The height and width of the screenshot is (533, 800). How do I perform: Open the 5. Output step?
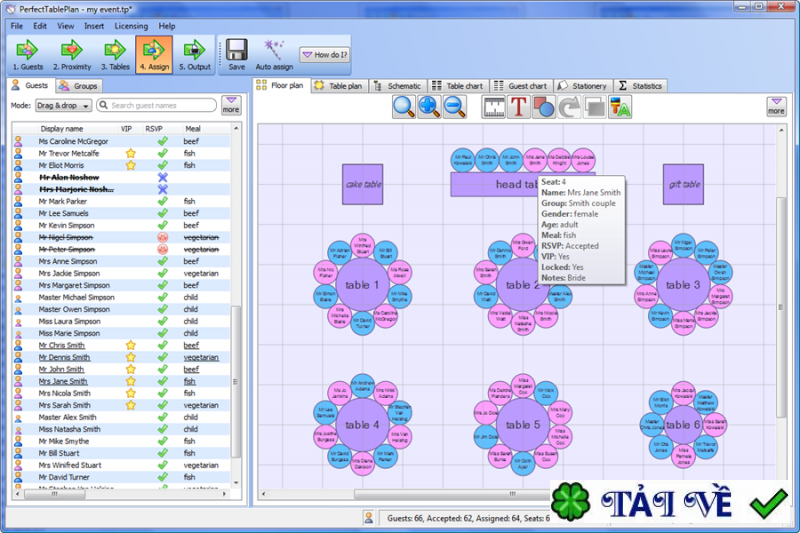(194, 55)
